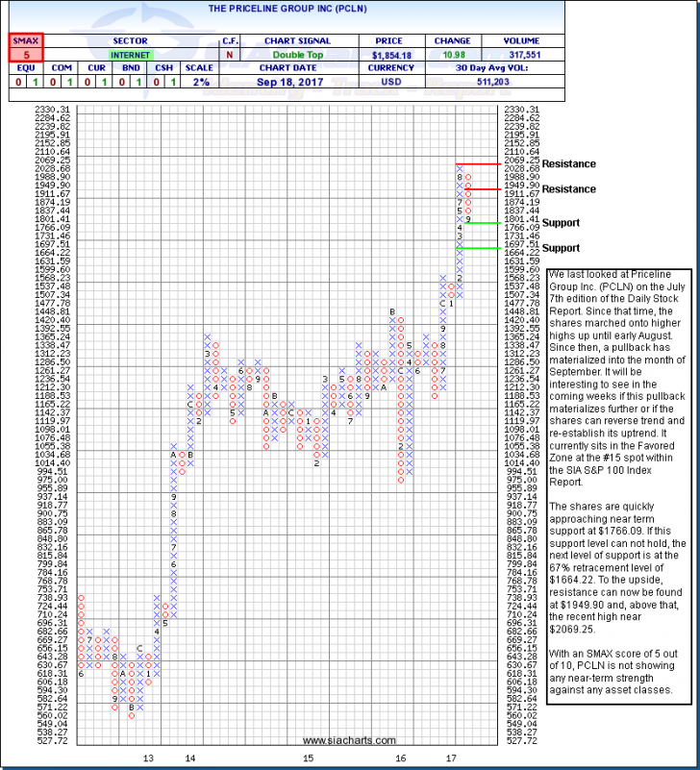Screen dimensions: 700x770
Task: Click the upper red Resistance line at 2069.25
Action: point(477,163)
